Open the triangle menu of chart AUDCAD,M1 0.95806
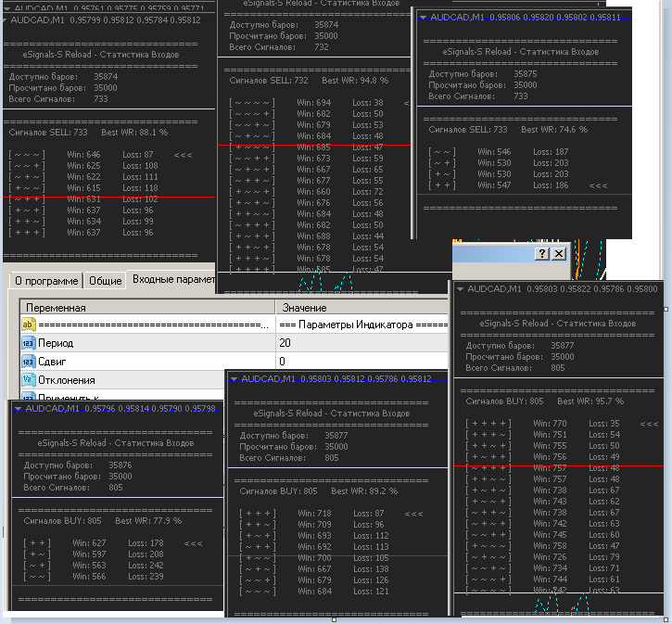The height and width of the screenshot is (624, 672). point(423,18)
